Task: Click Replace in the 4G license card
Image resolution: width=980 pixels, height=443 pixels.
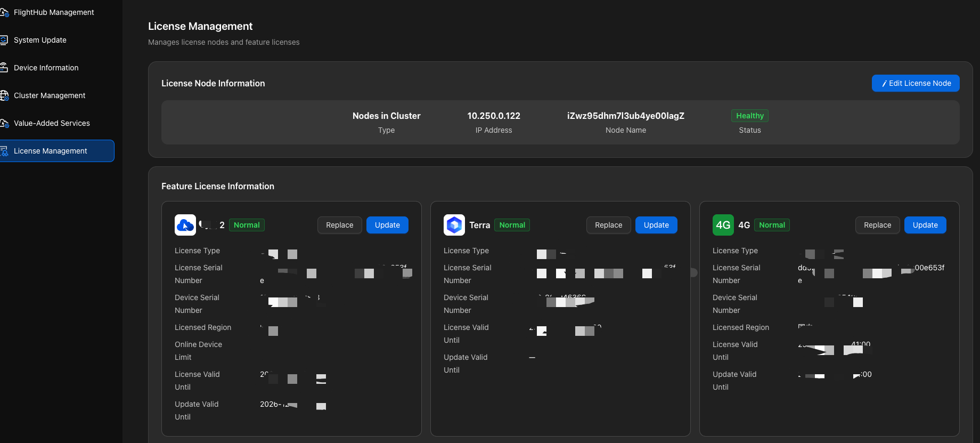Action: (x=878, y=225)
